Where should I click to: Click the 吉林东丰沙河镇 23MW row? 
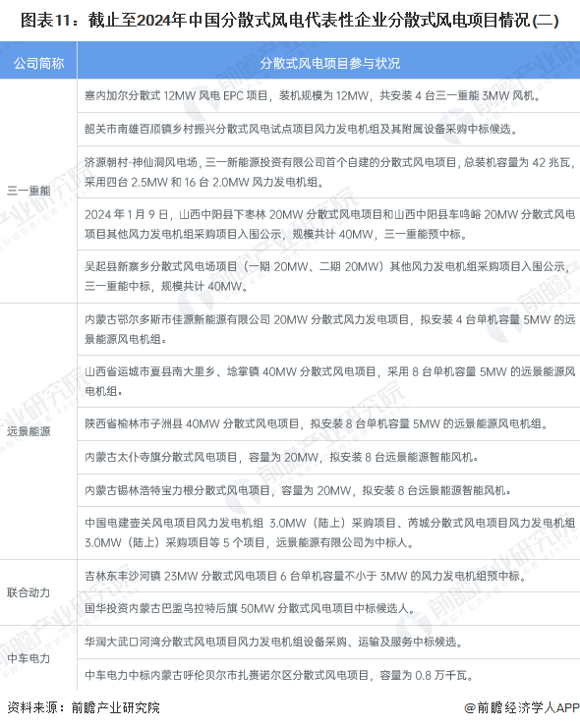(329, 576)
